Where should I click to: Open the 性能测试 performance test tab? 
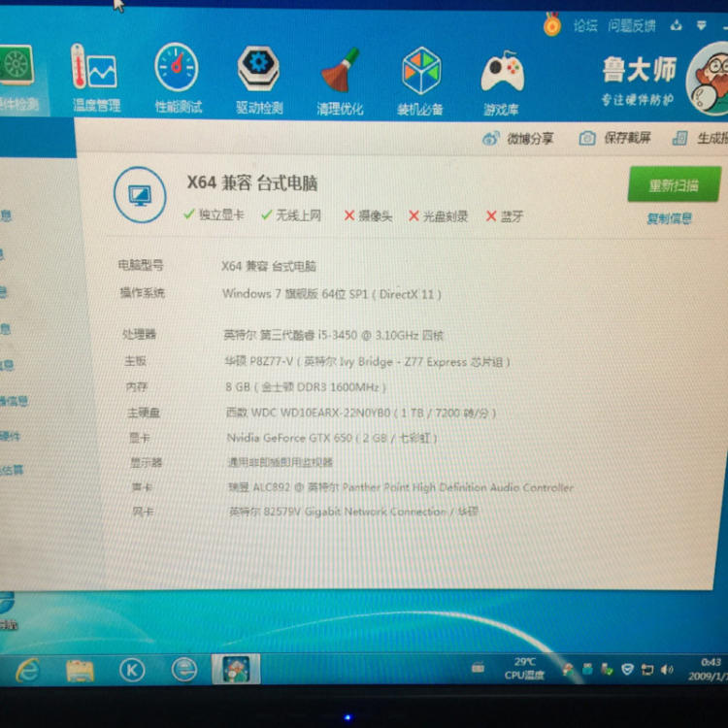pyautogui.click(x=178, y=79)
